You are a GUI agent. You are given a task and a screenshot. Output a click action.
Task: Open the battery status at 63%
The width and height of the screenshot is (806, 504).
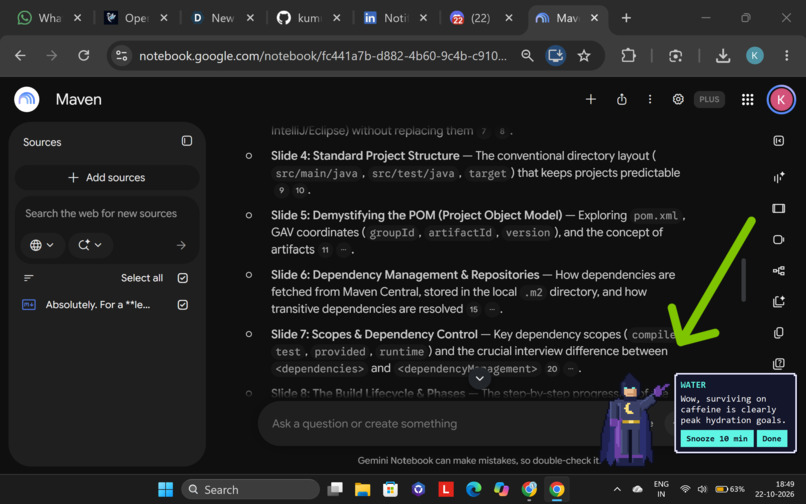tap(730, 489)
